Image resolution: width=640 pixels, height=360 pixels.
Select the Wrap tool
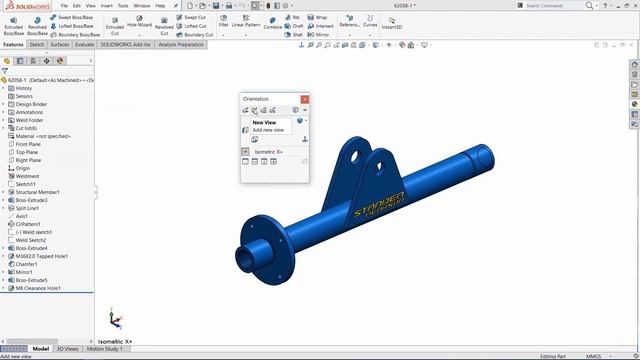pyautogui.click(x=317, y=18)
